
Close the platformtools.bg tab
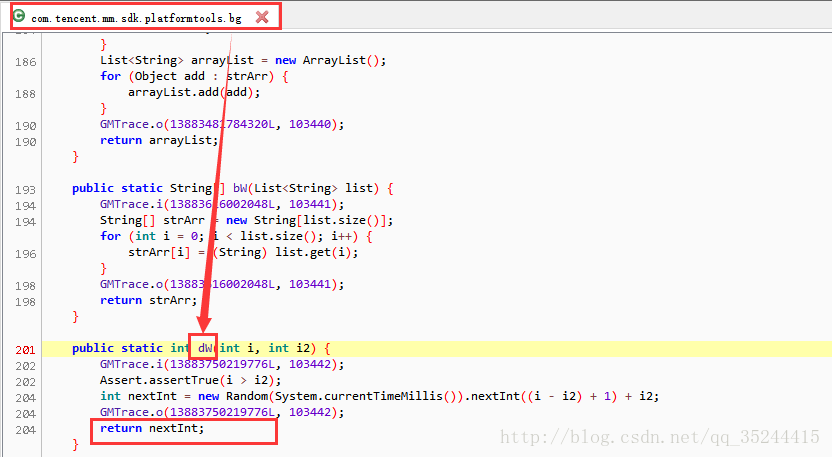click(262, 17)
